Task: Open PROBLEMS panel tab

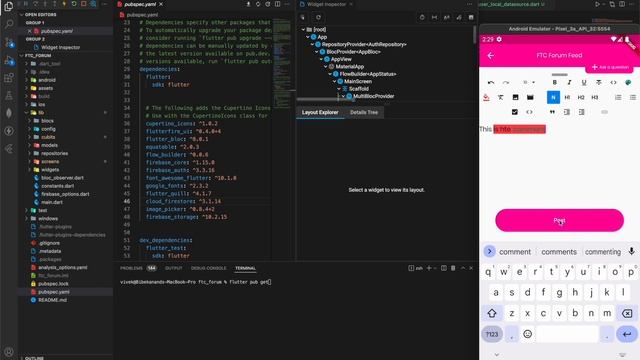Action: tap(131, 268)
